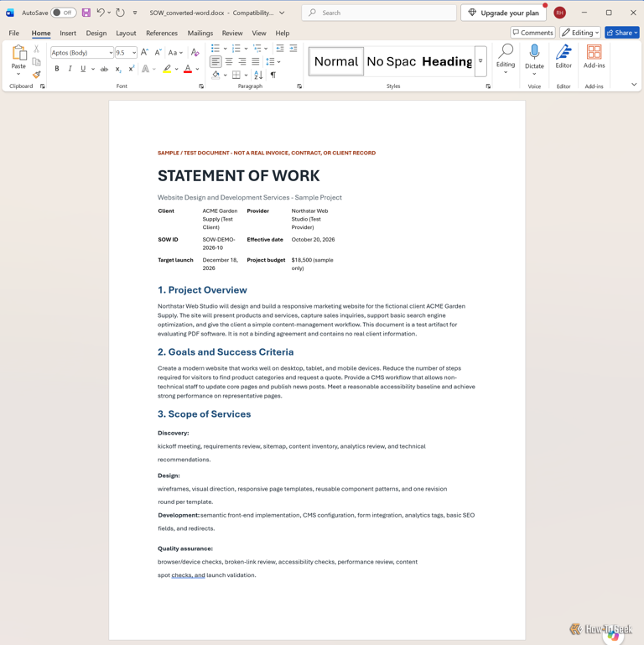The width and height of the screenshot is (644, 645).
Task: Increase paragraph indent
Action: click(293, 48)
